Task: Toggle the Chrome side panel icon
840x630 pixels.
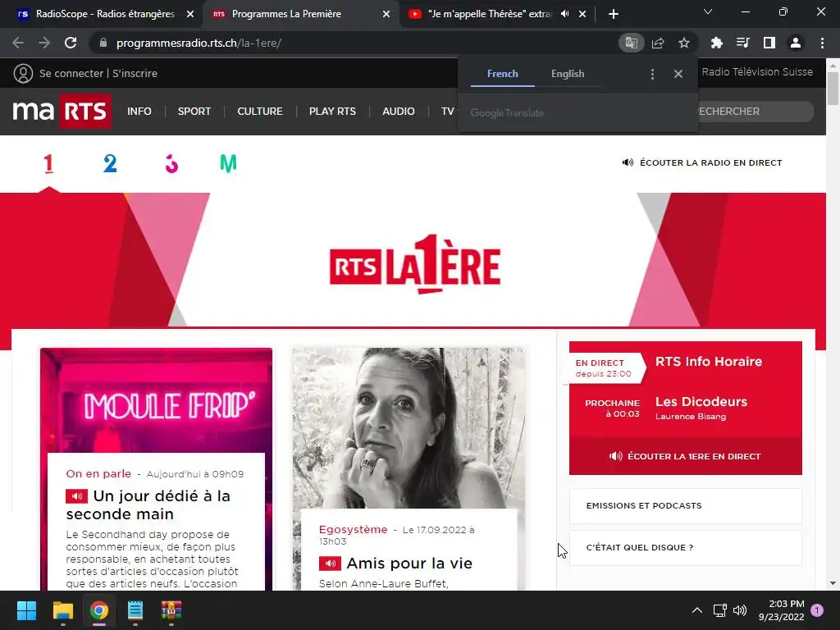Action: click(x=769, y=43)
